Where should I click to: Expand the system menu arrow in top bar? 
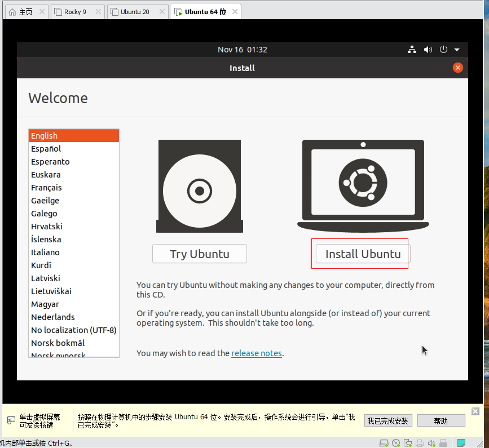tap(456, 50)
